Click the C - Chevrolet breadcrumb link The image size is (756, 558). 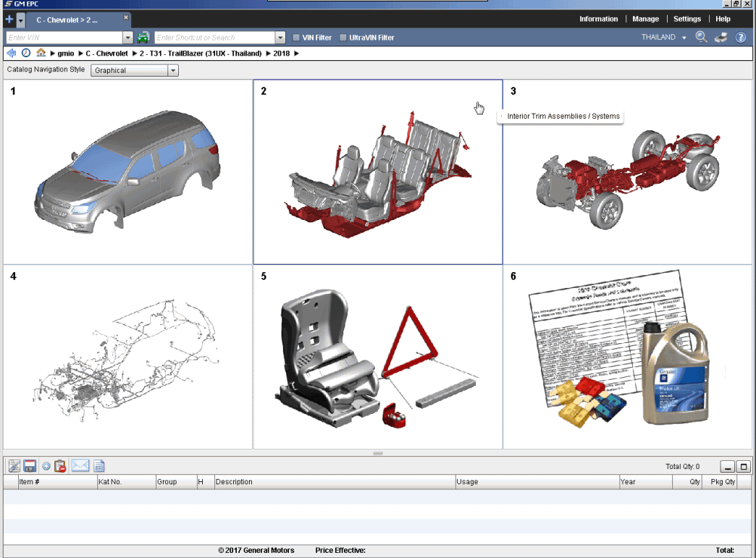pyautogui.click(x=106, y=54)
